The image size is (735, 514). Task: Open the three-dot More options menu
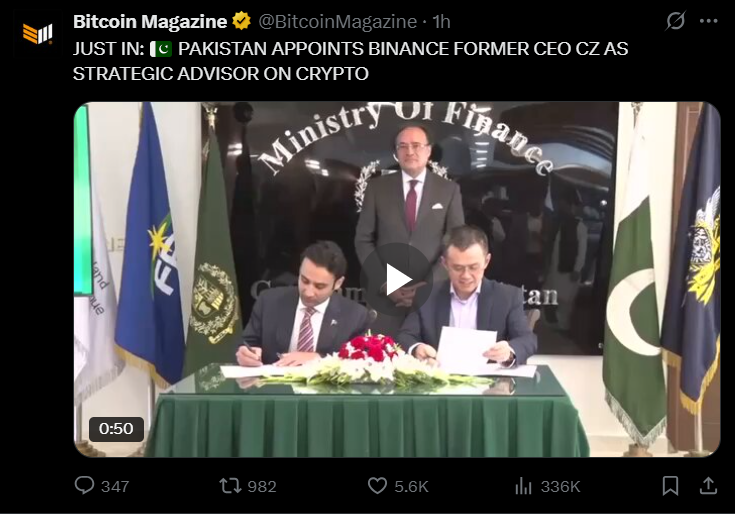(708, 21)
